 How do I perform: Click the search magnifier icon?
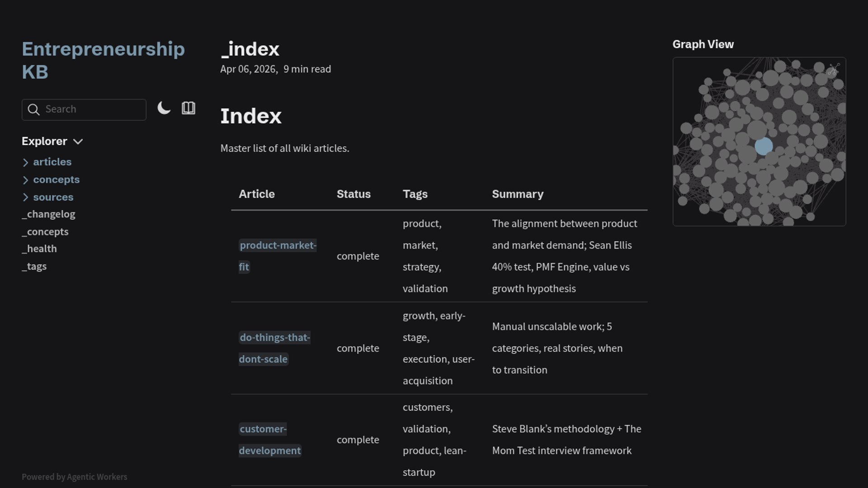point(33,109)
